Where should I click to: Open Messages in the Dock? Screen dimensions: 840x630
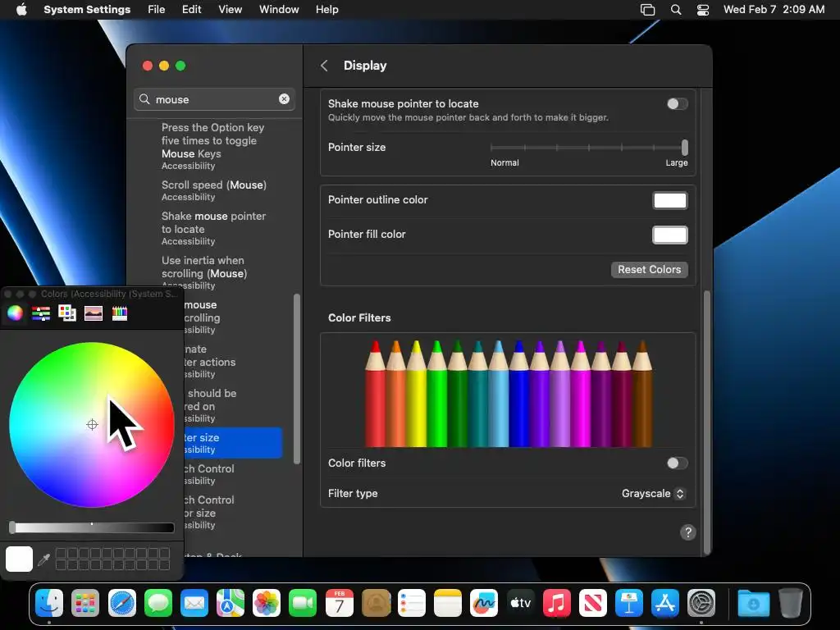pos(158,603)
